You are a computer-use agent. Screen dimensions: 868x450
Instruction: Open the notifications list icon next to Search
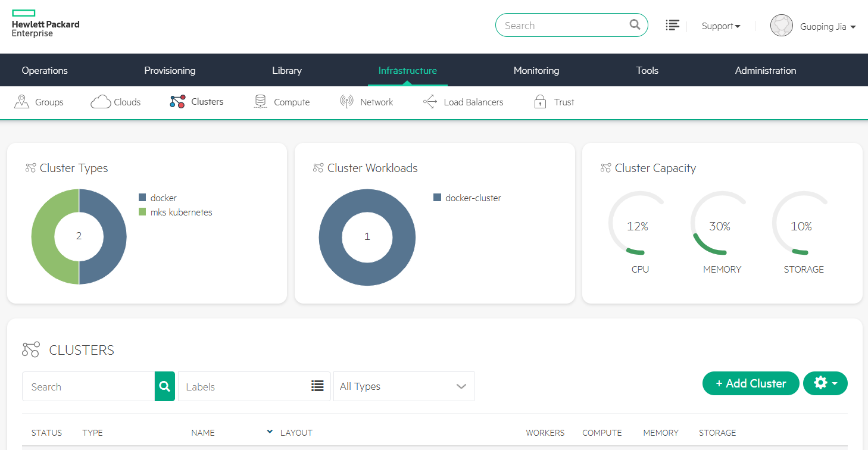673,25
